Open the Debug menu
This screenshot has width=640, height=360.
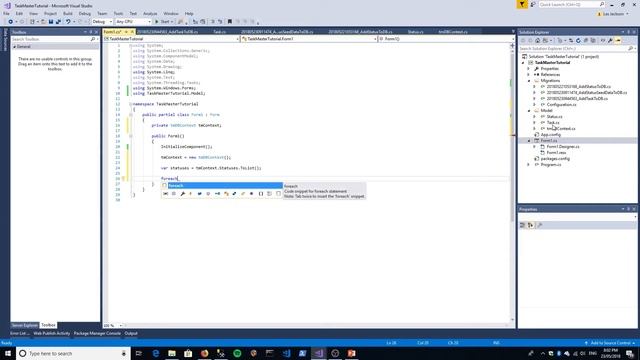click(x=85, y=13)
